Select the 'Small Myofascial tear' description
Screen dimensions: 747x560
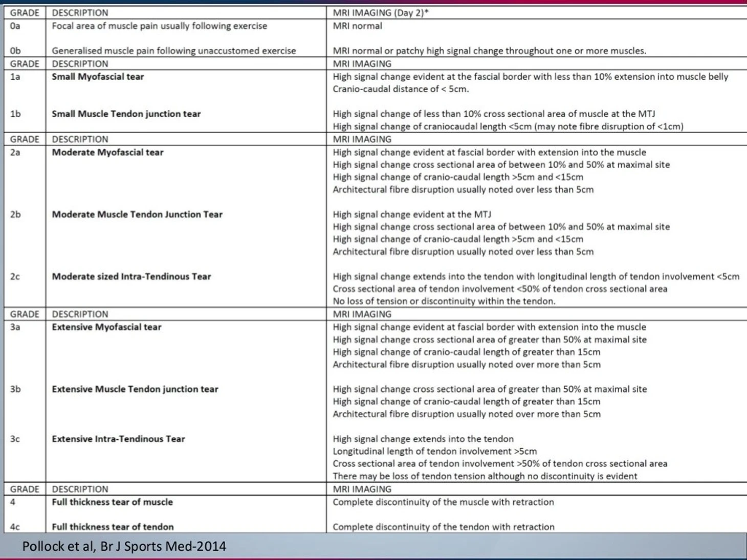click(x=98, y=77)
